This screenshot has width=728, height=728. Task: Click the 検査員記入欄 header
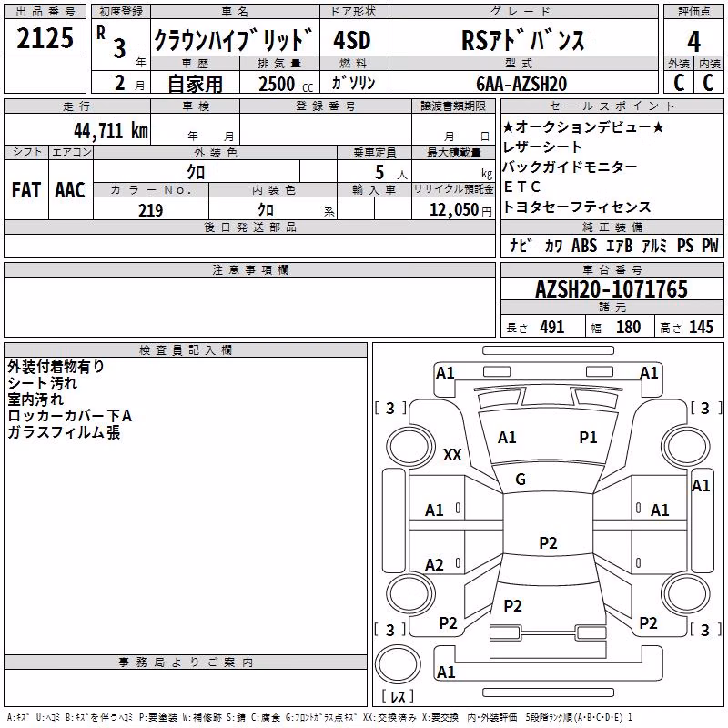point(186,350)
